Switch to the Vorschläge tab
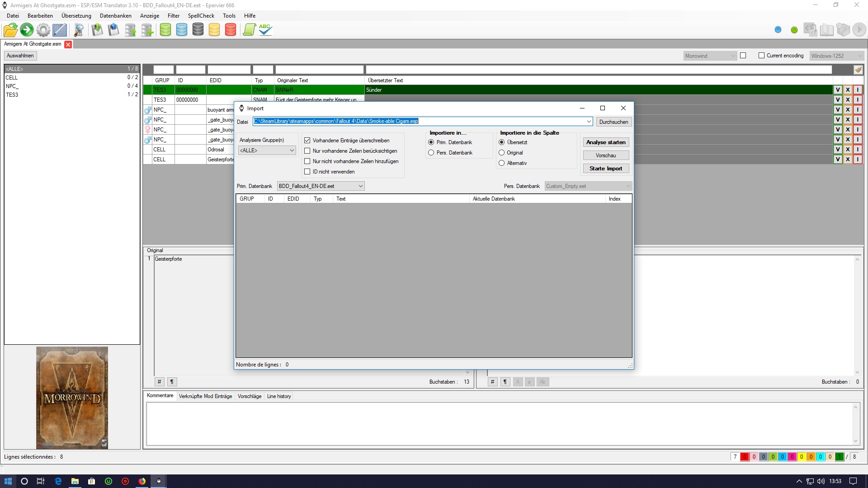Screen dimensions: 868x488 [x=249, y=396]
